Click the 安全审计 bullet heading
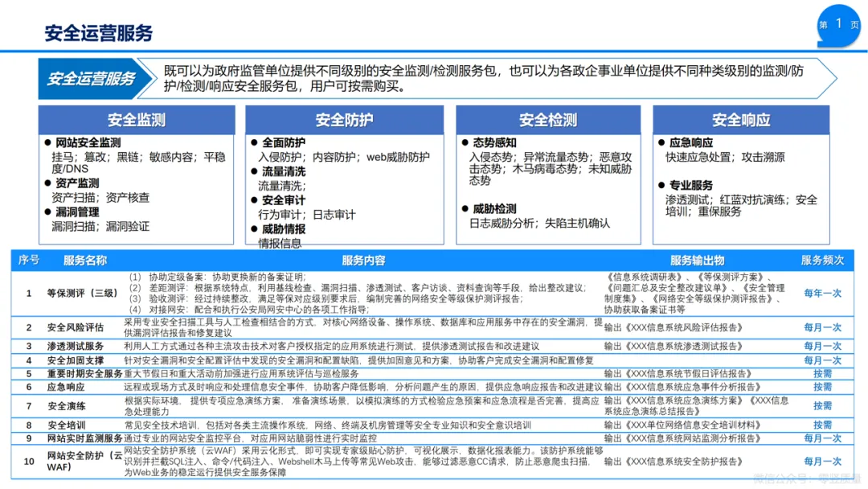This screenshot has height=489, width=868. 284,200
